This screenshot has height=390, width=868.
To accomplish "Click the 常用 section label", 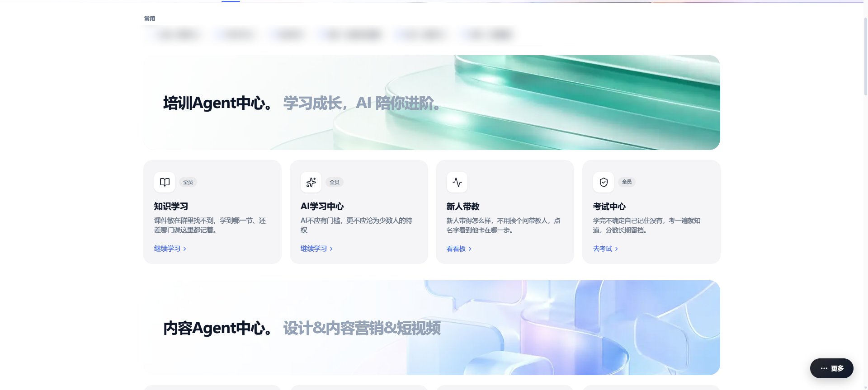I will (x=150, y=19).
